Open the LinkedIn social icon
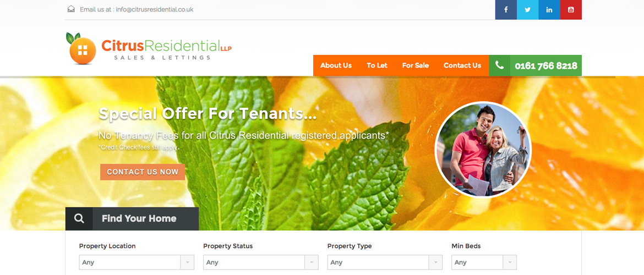Viewport: 644px width, 275px height. click(549, 10)
